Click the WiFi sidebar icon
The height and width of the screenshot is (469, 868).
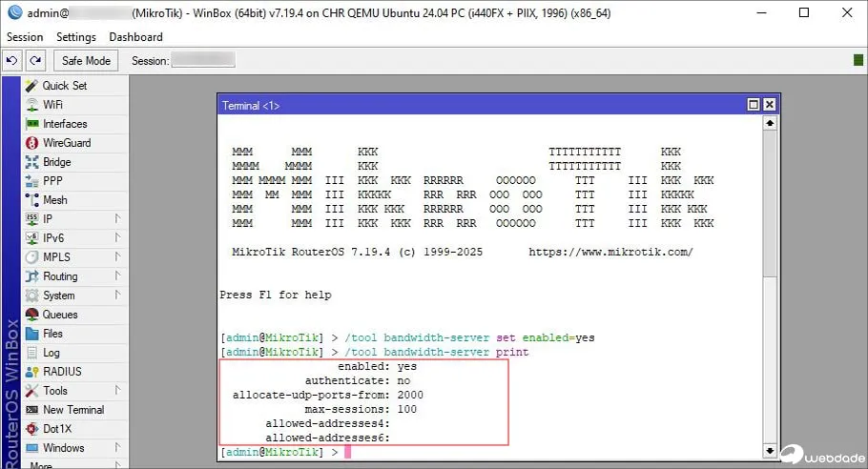tap(31, 105)
